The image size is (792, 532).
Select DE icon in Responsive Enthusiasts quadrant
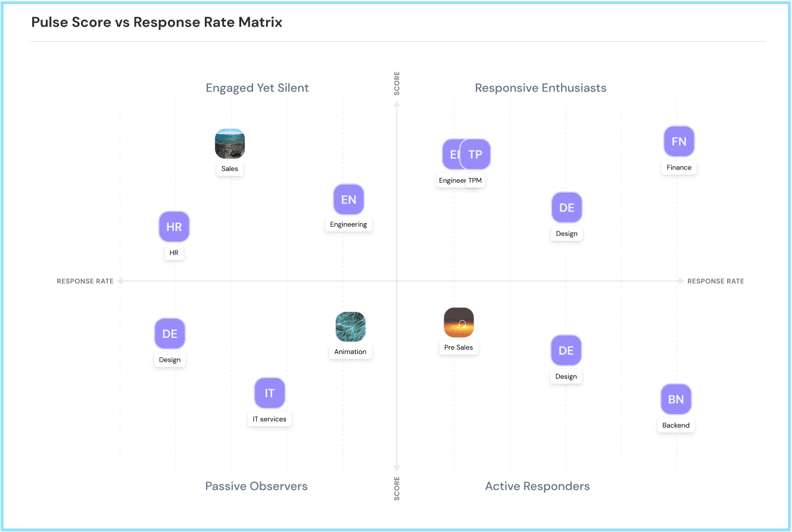566,208
